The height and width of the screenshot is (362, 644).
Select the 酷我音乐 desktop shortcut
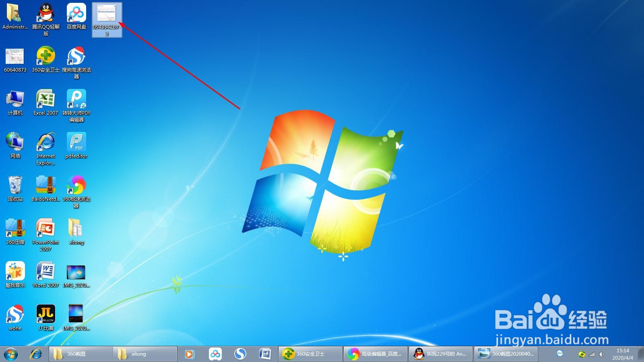click(15, 275)
